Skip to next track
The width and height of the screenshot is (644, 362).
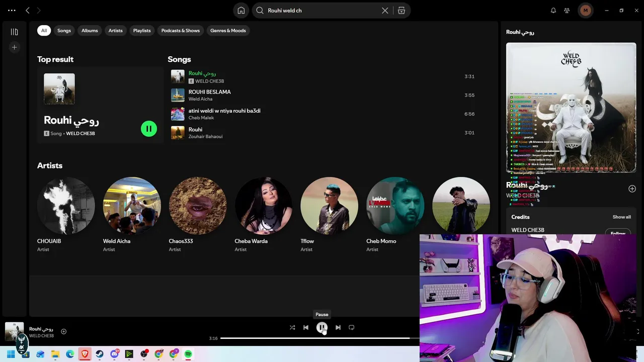338,327
